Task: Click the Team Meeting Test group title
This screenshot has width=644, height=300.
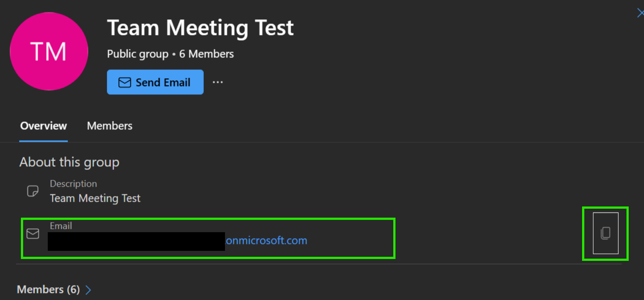Action: click(x=200, y=28)
